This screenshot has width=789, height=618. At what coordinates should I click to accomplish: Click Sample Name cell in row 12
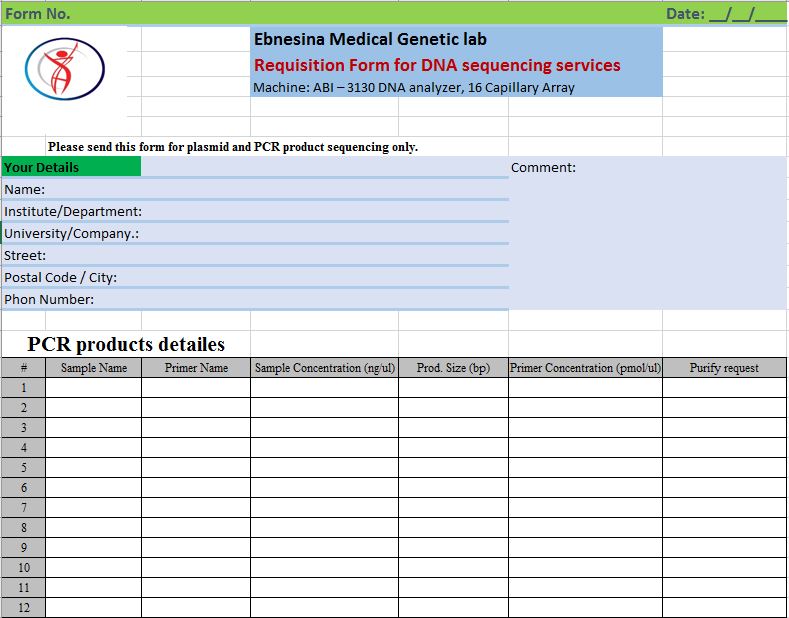(x=94, y=608)
